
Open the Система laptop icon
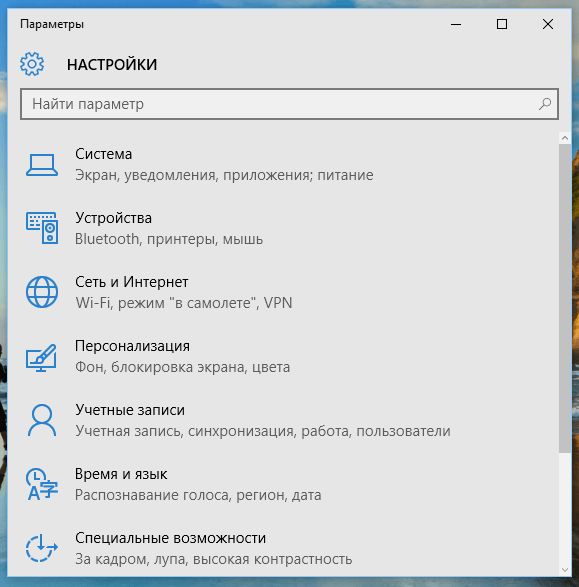coord(42,165)
